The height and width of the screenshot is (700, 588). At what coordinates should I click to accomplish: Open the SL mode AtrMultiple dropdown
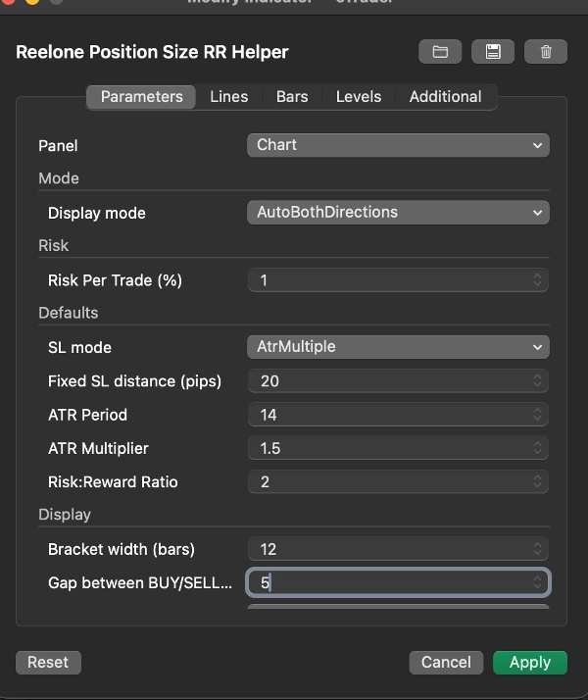(398, 347)
